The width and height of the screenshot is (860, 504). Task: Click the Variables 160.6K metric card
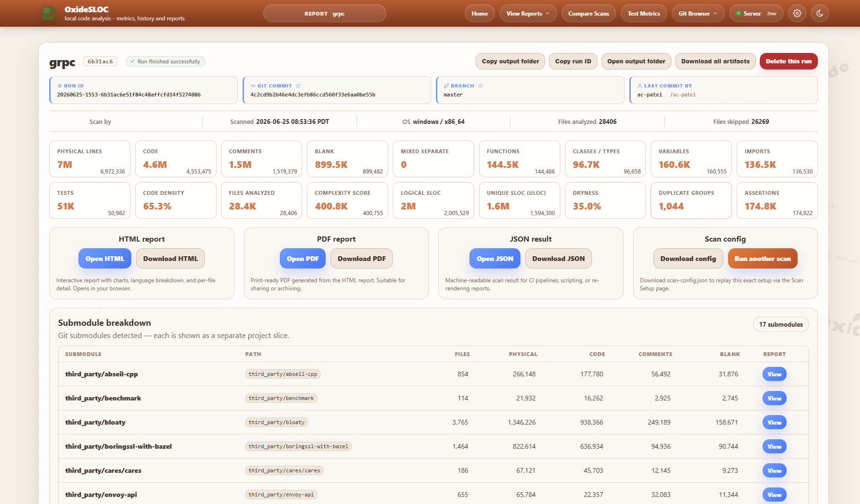point(691,159)
